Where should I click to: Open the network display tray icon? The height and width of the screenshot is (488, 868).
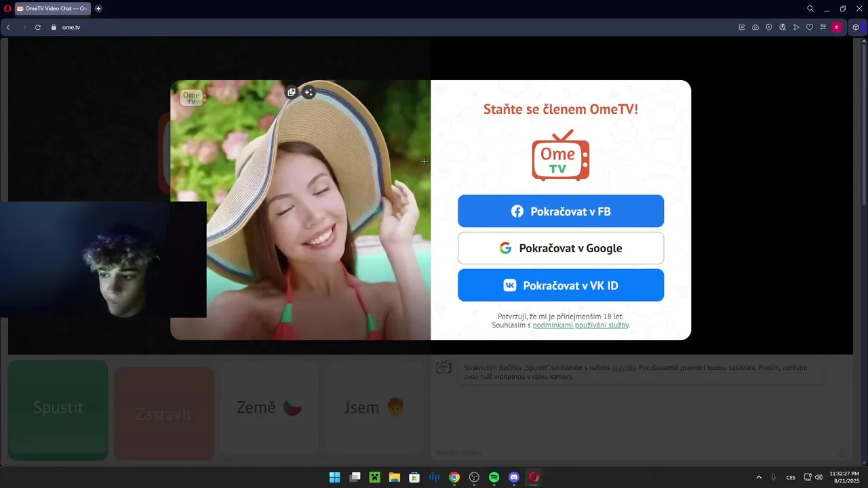point(808,477)
